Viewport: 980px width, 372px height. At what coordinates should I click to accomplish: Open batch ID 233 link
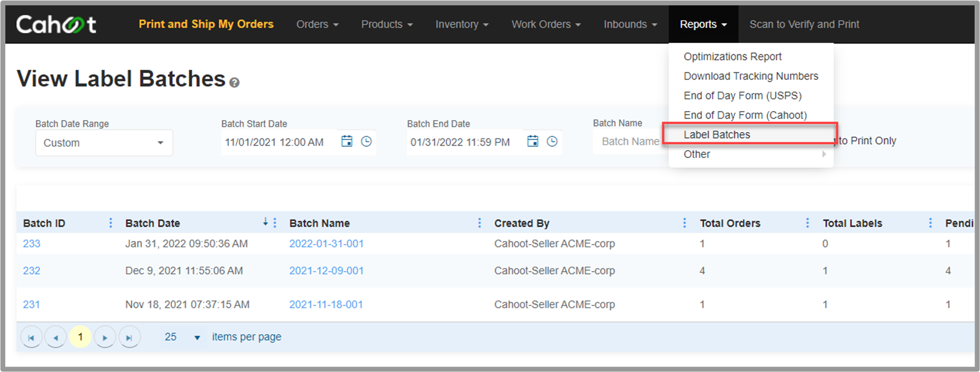click(32, 243)
